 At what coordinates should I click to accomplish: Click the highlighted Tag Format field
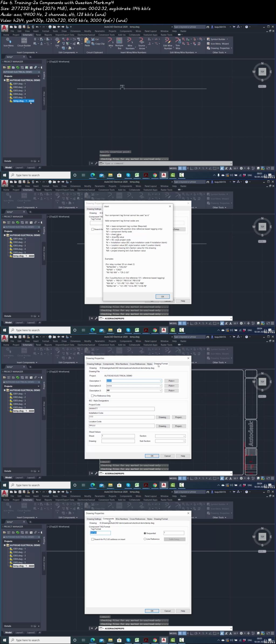click(100, 533)
